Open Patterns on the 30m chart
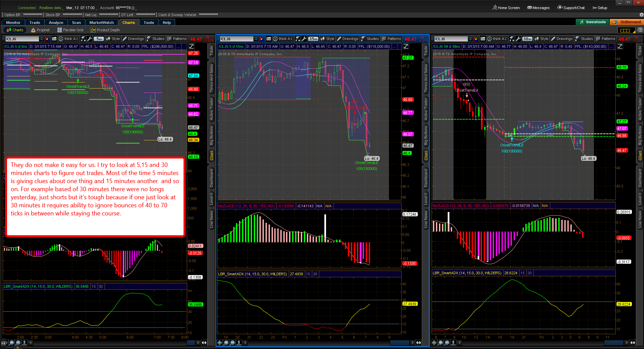Viewport: 644px width, 349px height. click(605, 39)
